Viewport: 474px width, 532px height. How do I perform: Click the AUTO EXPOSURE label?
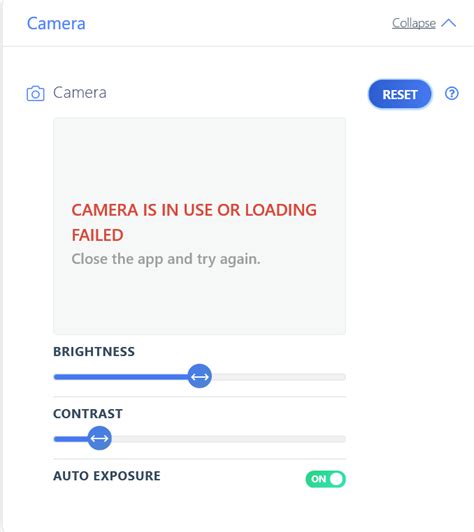(x=107, y=476)
